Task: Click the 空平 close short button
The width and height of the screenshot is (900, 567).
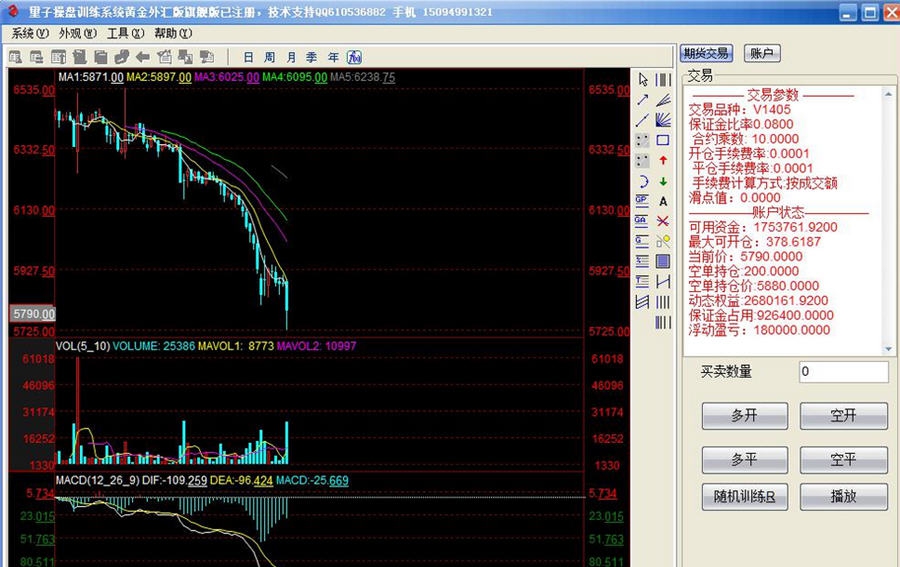Action: pyautogui.click(x=843, y=460)
